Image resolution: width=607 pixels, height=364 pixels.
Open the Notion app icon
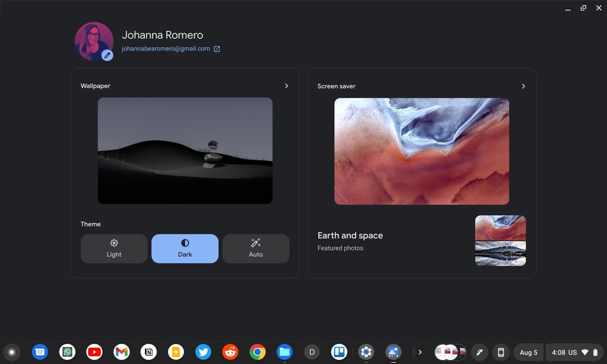coord(149,352)
